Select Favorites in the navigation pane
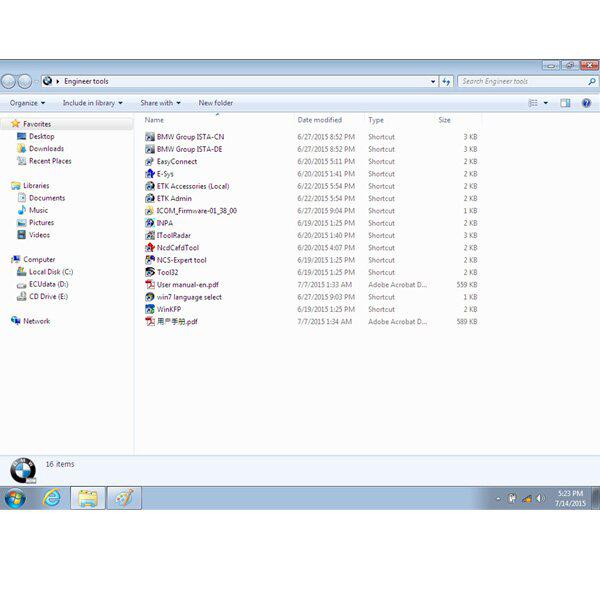This screenshot has height=600, width=600. (37, 124)
